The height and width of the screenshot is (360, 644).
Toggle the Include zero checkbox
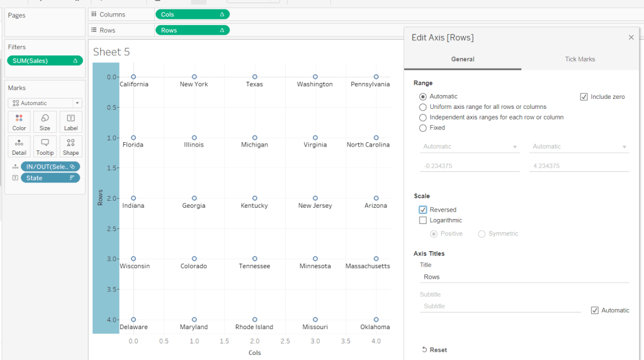pyautogui.click(x=584, y=97)
